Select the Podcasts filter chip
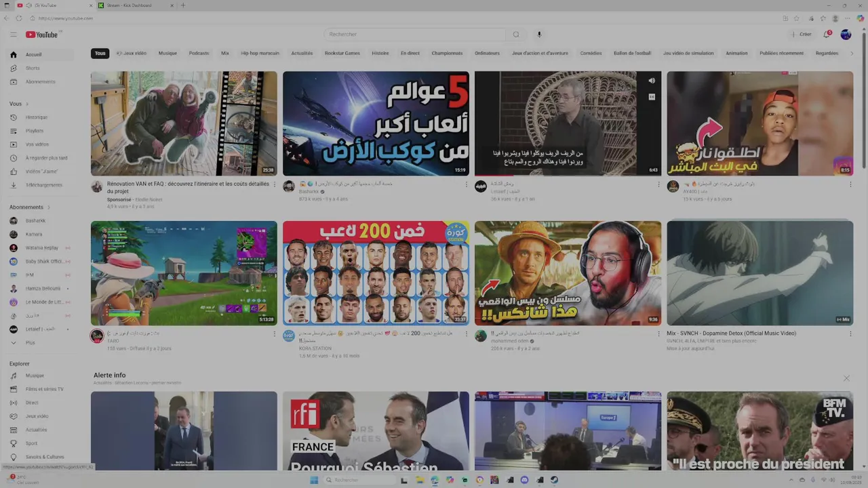Image resolution: width=868 pixels, height=488 pixels. (x=199, y=53)
